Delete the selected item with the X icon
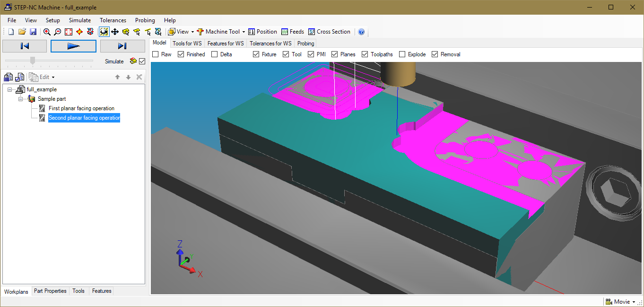The image size is (644, 307). tap(139, 77)
